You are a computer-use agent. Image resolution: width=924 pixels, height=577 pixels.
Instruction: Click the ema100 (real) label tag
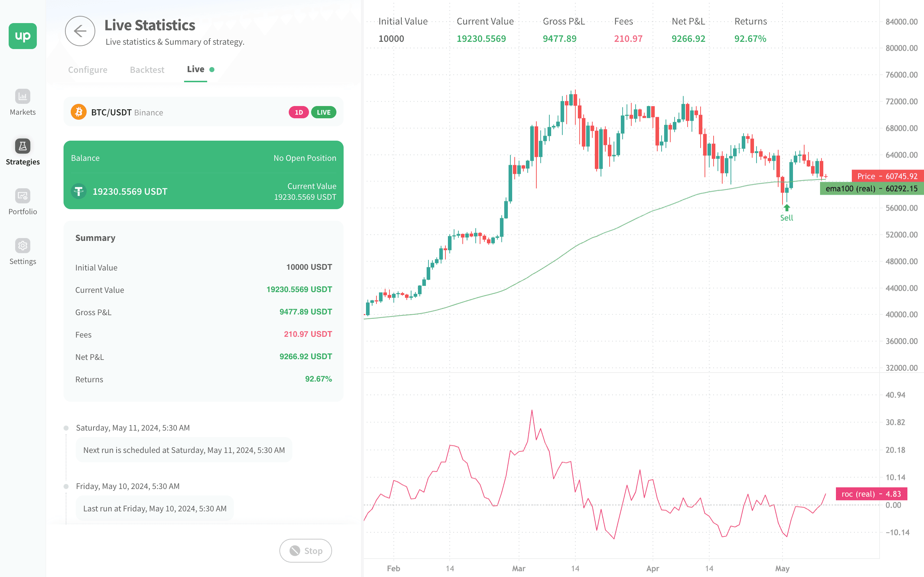pyautogui.click(x=871, y=189)
